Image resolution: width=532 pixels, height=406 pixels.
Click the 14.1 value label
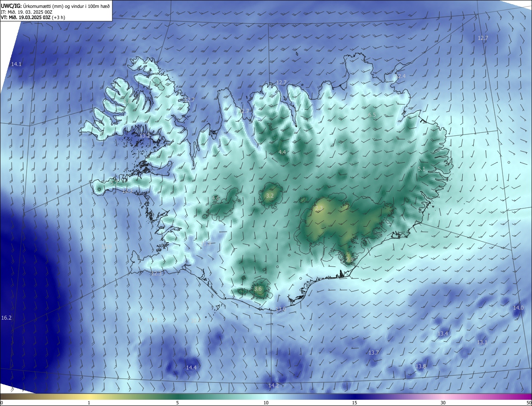click(16, 64)
